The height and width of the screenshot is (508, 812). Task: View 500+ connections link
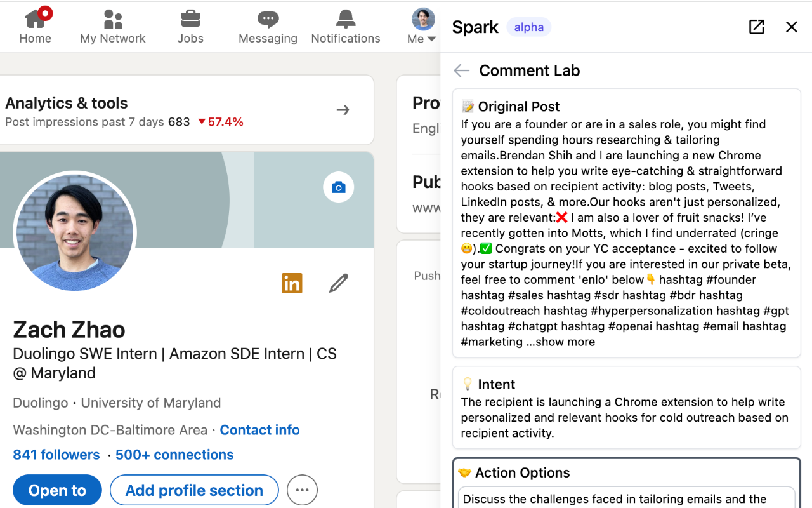pos(174,455)
